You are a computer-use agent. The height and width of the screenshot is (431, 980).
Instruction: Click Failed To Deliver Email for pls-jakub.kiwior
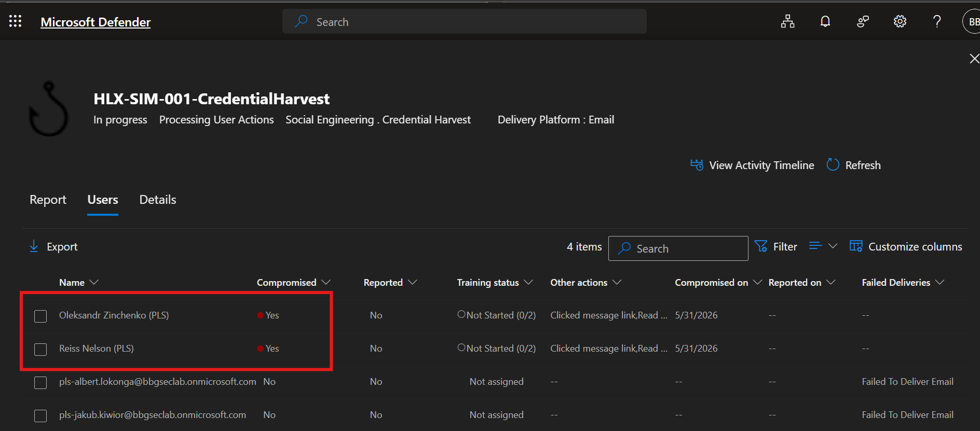pyautogui.click(x=907, y=414)
